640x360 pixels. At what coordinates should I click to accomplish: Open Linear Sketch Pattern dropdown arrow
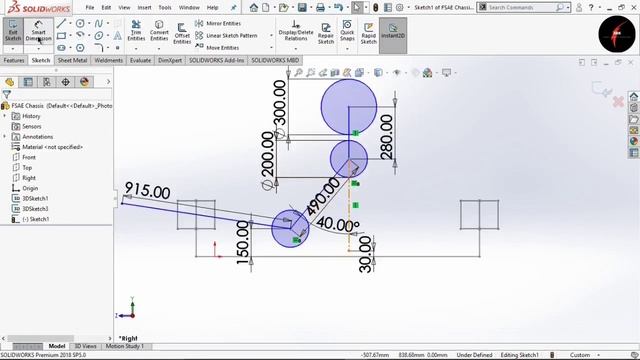[271, 36]
